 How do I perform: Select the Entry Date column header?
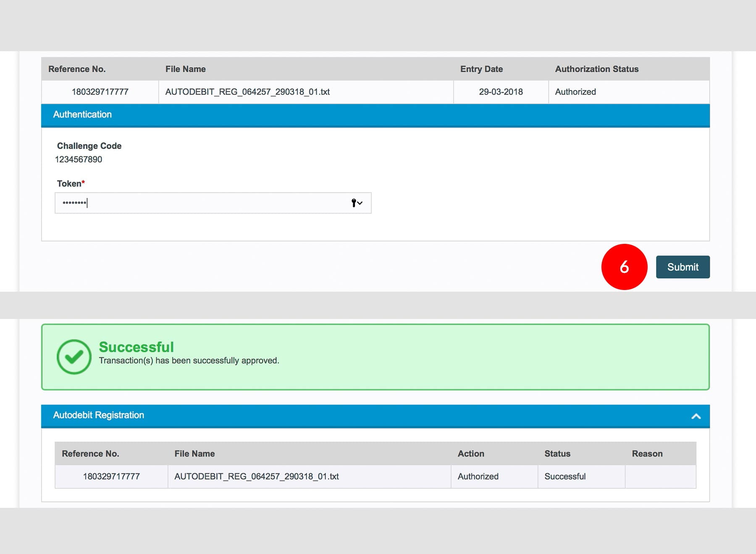pos(481,69)
